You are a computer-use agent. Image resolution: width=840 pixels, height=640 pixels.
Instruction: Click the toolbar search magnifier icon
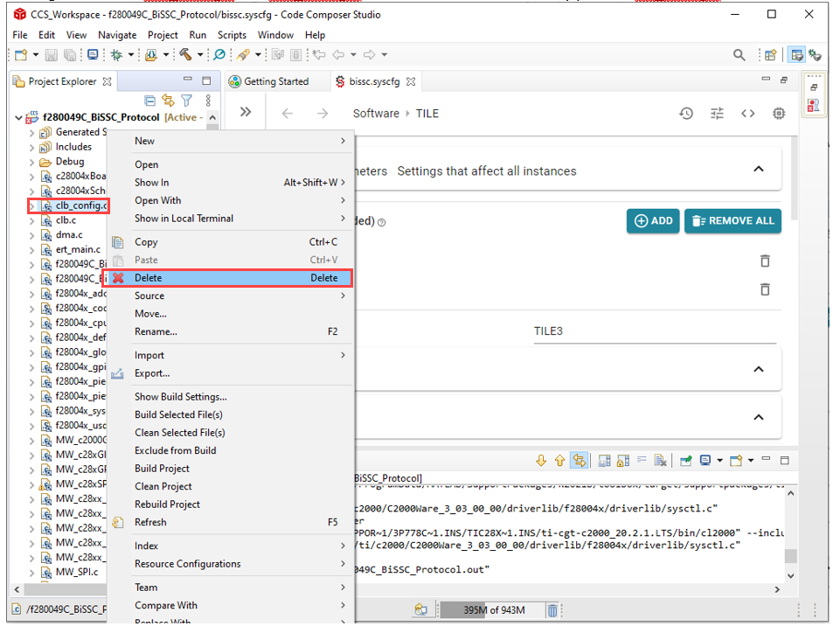(739, 55)
